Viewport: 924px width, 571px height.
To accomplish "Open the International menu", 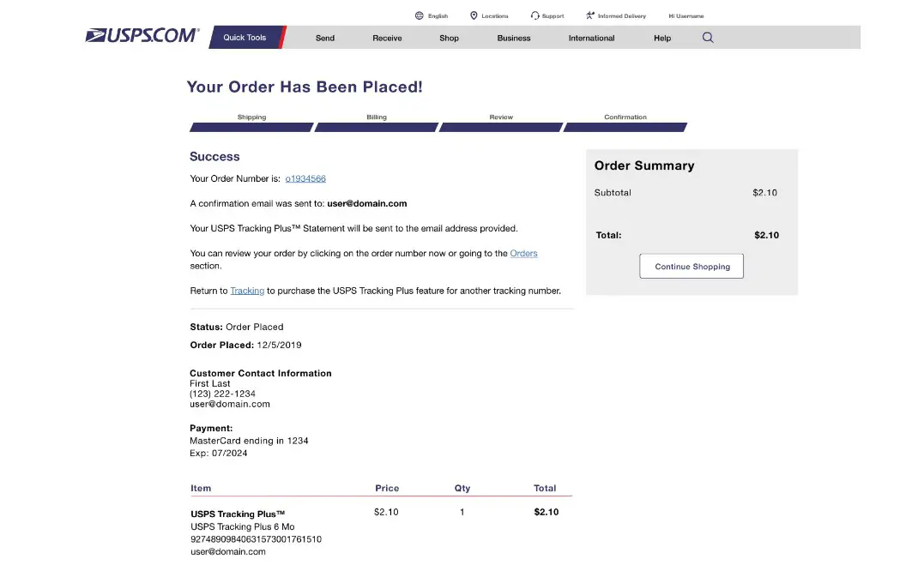I will [592, 38].
